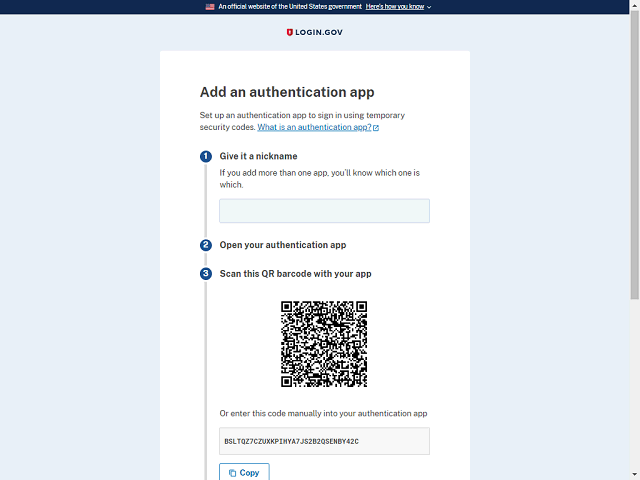Open What is an authentication app link
640x480 pixels.
314,127
